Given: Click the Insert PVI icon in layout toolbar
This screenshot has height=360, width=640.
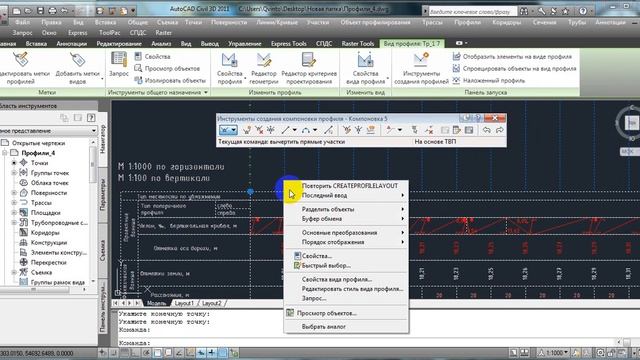Looking at the screenshot, I should click(x=247, y=130).
